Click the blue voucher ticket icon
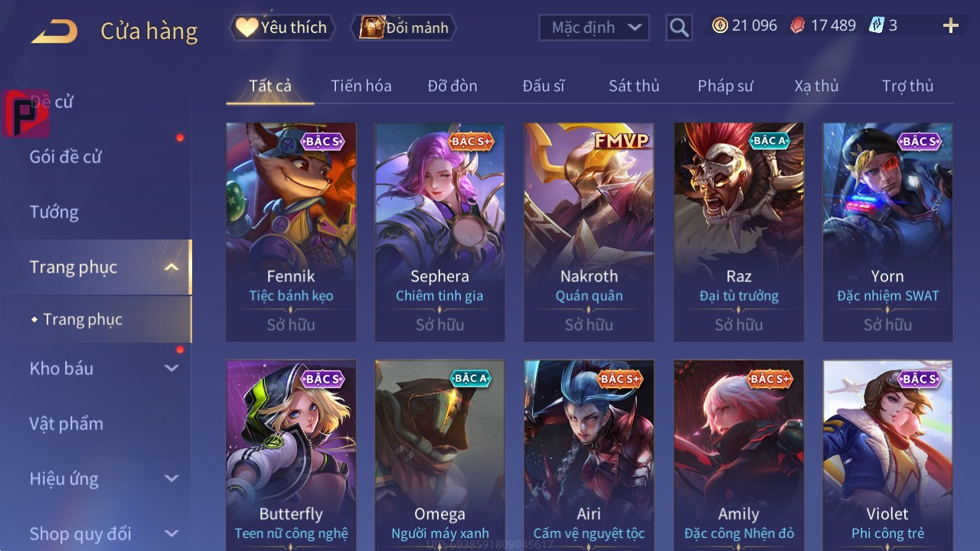 tap(876, 25)
